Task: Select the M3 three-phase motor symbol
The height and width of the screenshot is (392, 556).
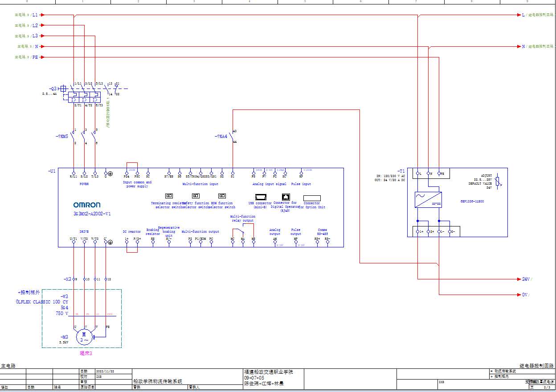Action: (x=85, y=337)
